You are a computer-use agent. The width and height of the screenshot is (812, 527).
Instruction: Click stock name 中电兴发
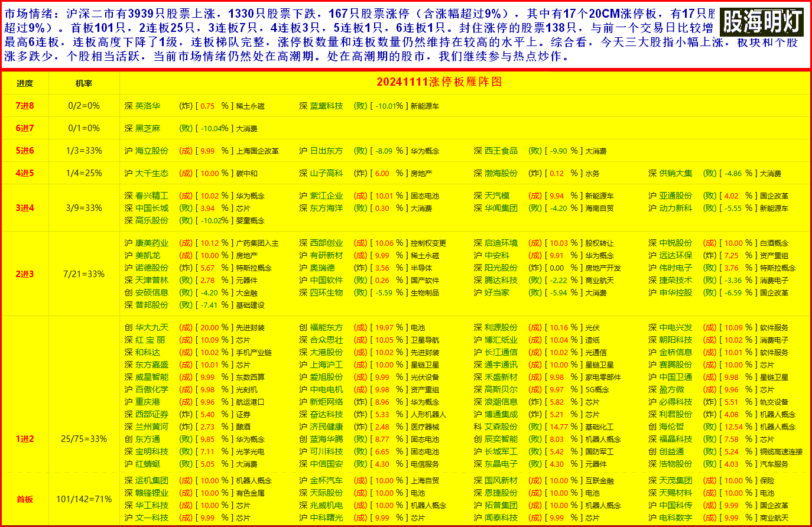(x=675, y=327)
